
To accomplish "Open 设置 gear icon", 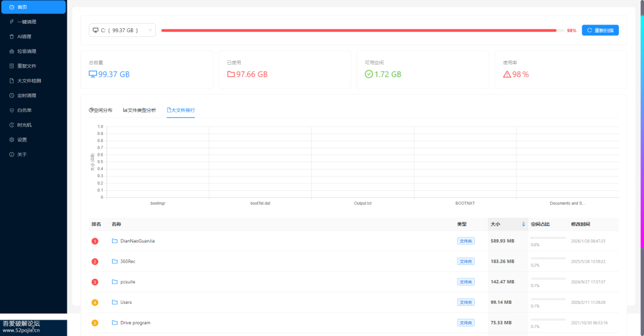I will [x=11, y=139].
